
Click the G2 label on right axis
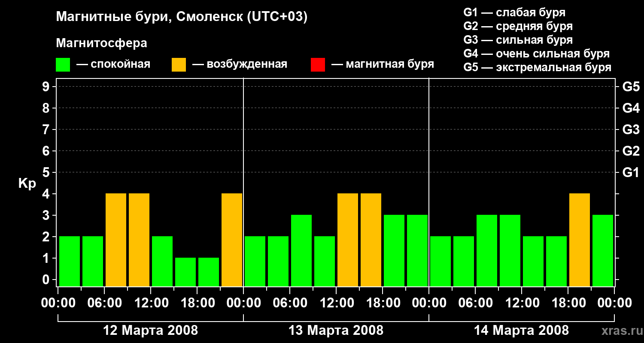coord(631,151)
